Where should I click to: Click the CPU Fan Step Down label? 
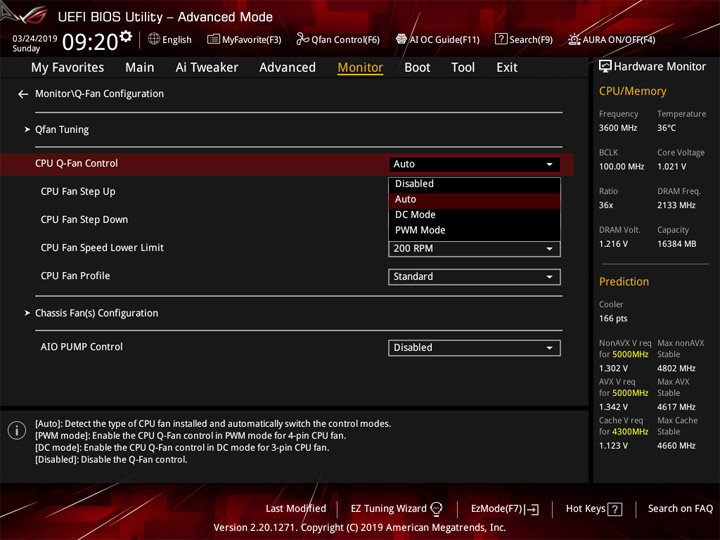tap(84, 219)
